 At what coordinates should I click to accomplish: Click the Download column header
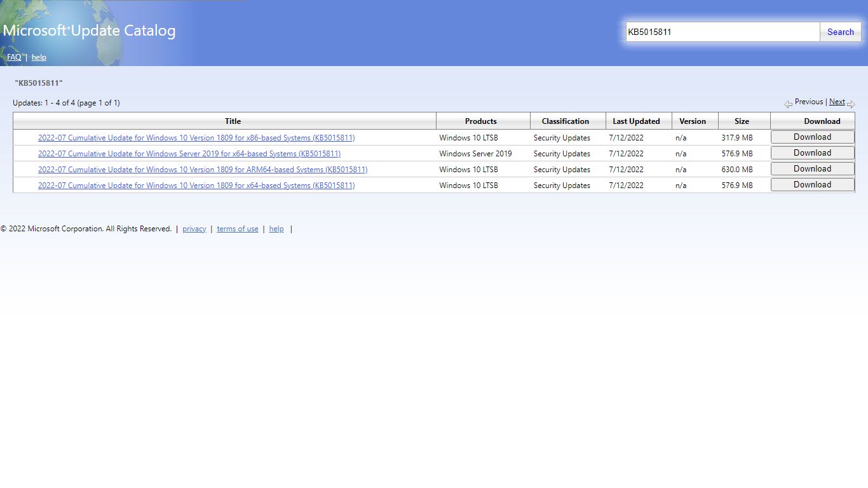pyautogui.click(x=822, y=121)
